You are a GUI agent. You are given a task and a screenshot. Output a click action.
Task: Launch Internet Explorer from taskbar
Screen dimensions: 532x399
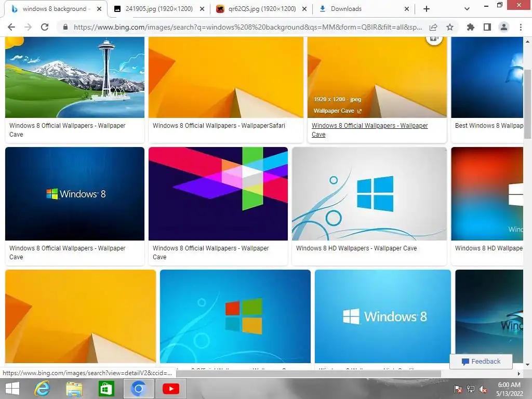pos(42,389)
